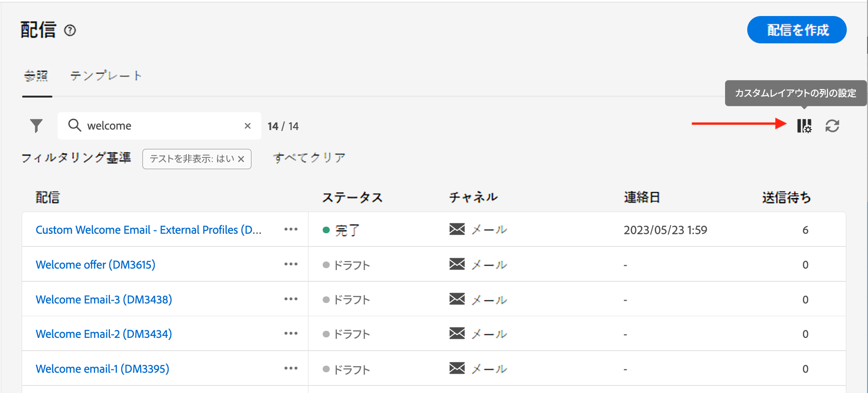Switch to the テンプレート tab
This screenshot has width=868, height=393.
tap(106, 76)
